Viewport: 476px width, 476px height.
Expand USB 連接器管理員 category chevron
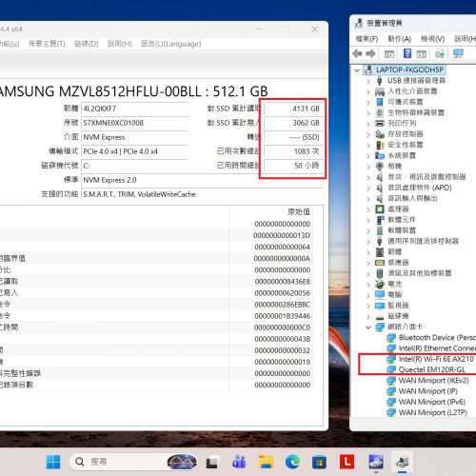[x=368, y=81]
